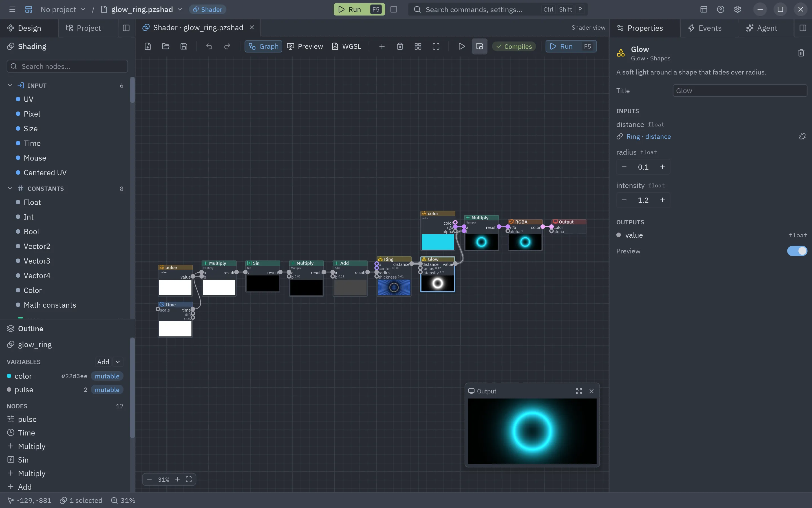Undo the last graph change
Screen dimensions: 812x508
click(209, 46)
